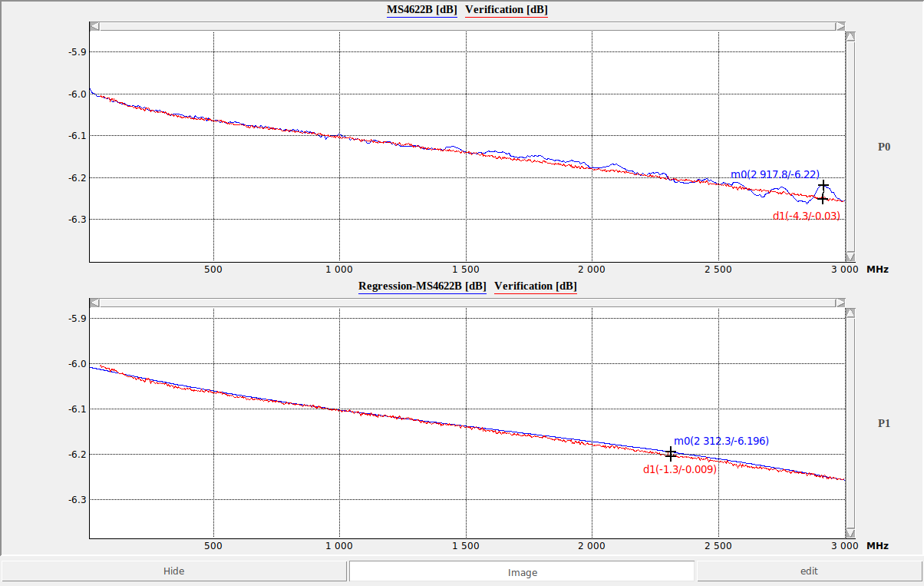Click up arrow of top plot vertical scrollbar
Image resolution: width=924 pixels, height=586 pixels.
(x=850, y=35)
